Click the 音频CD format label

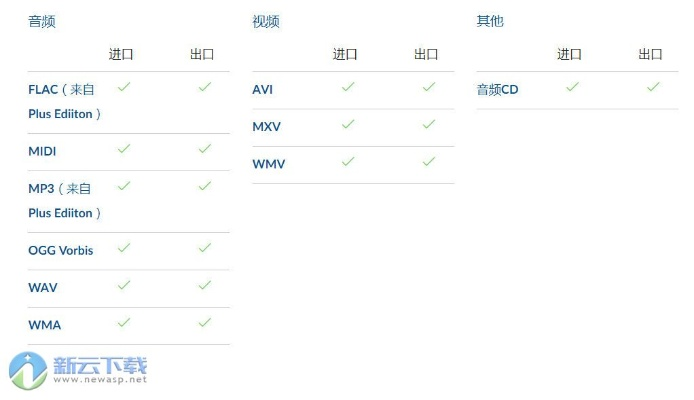[498, 90]
